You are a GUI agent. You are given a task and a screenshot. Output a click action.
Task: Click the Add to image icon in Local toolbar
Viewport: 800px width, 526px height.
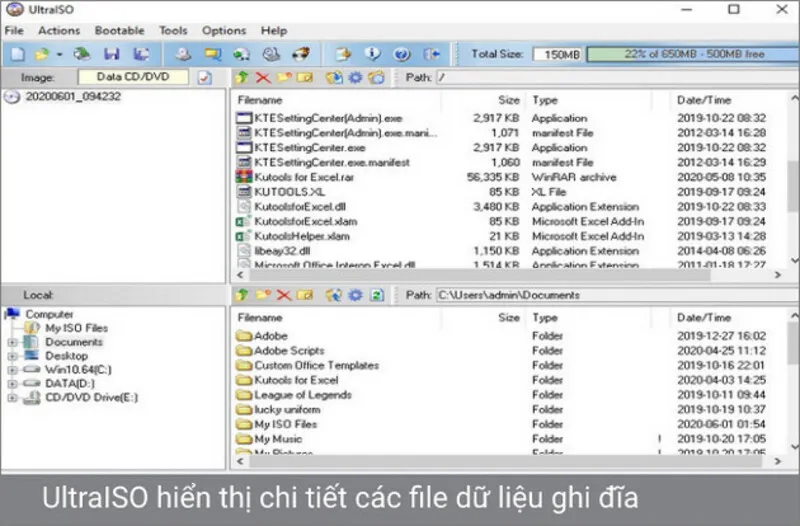[334, 295]
